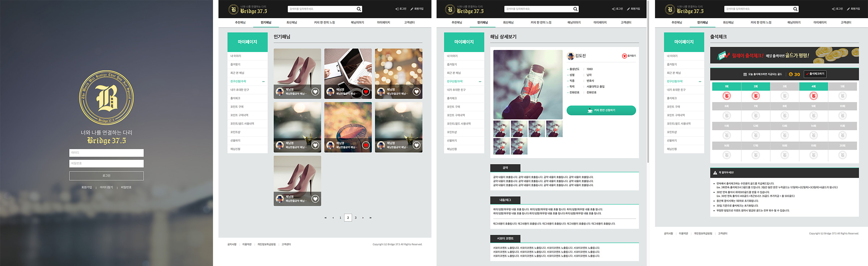This screenshot has width=868, height=266.
Task: Open the 최신해님 tab on the 인기해님 page
Action: pos(292,22)
